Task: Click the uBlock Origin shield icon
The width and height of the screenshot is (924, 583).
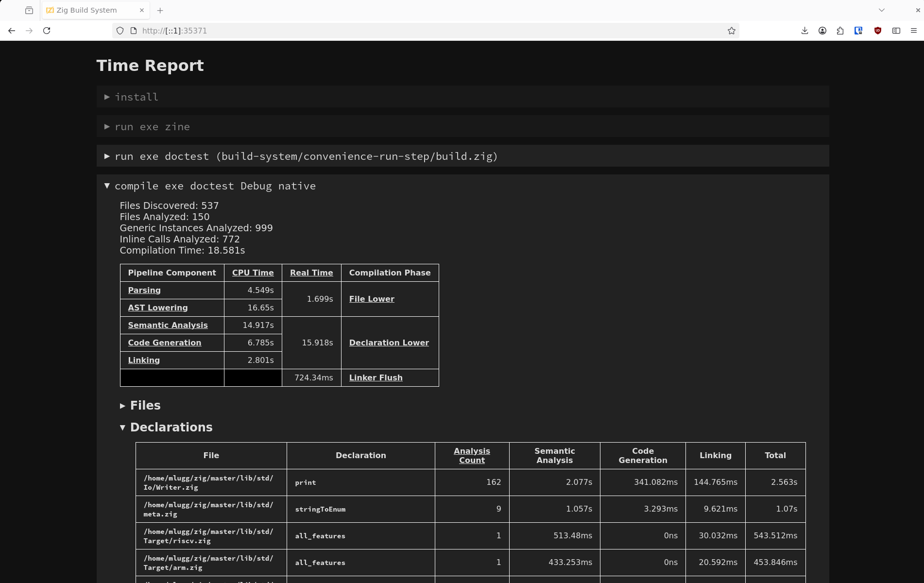Action: point(877,30)
